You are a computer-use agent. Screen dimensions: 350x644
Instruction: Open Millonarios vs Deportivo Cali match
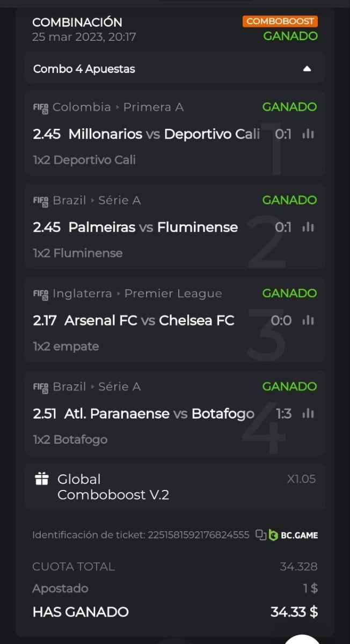pyautogui.click(x=146, y=134)
